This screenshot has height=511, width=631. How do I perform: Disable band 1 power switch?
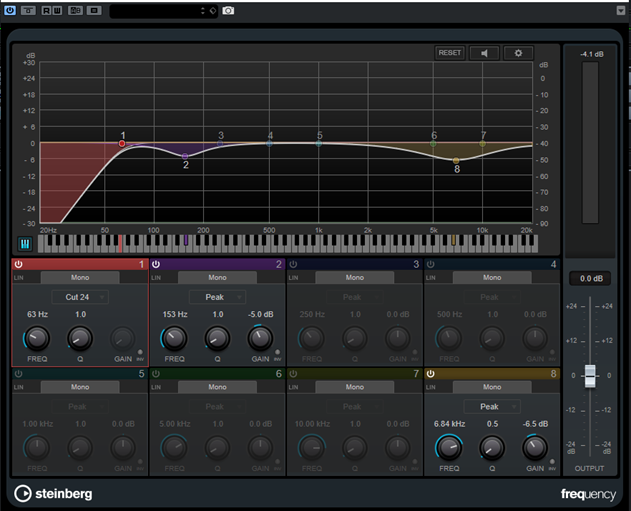coord(19,264)
